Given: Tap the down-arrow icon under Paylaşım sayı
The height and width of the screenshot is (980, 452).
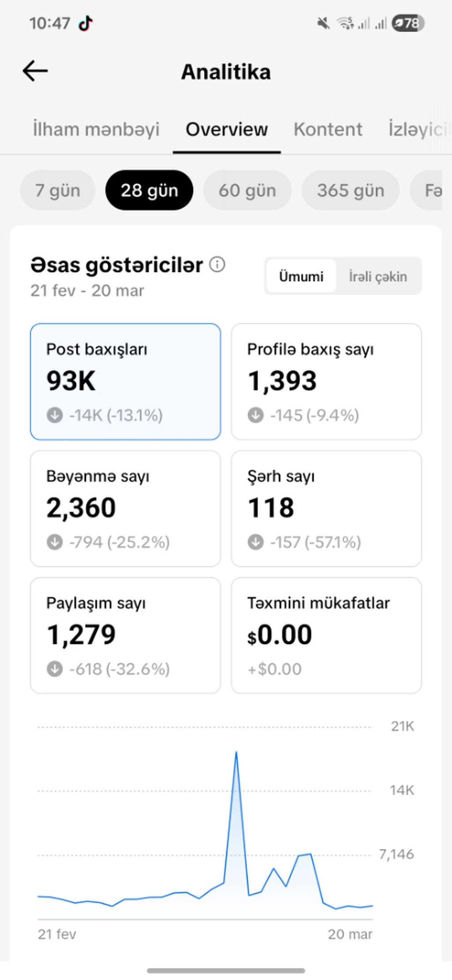Looking at the screenshot, I should click(x=55, y=669).
